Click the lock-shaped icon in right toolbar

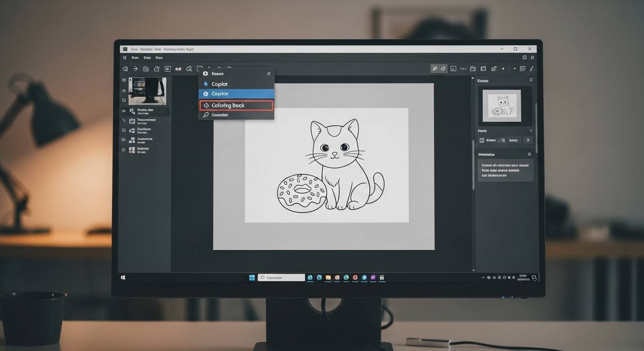(x=494, y=69)
